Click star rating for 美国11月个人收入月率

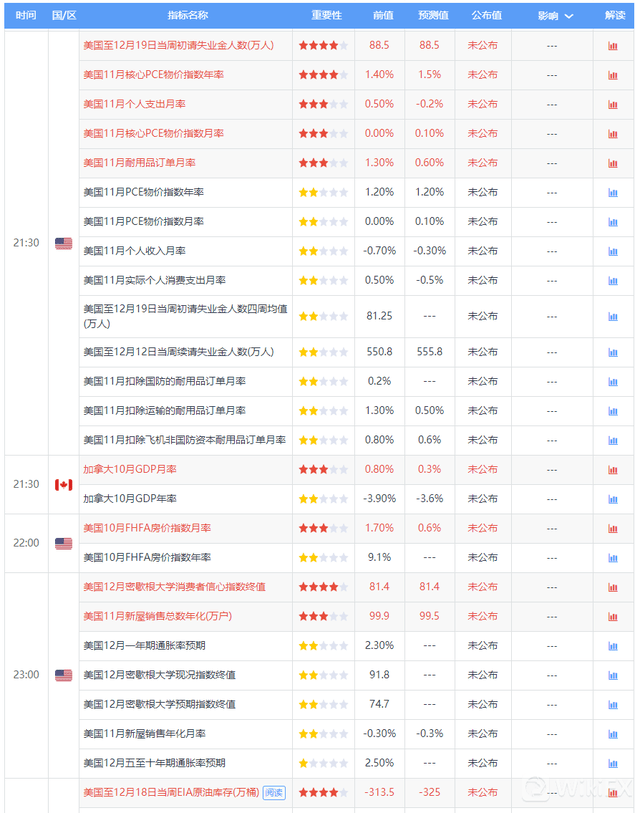322,251
